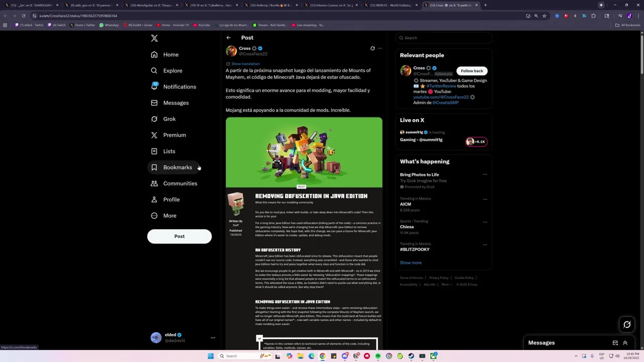Open the post's three-dot menu
644x362 pixels.
[x=380, y=48]
